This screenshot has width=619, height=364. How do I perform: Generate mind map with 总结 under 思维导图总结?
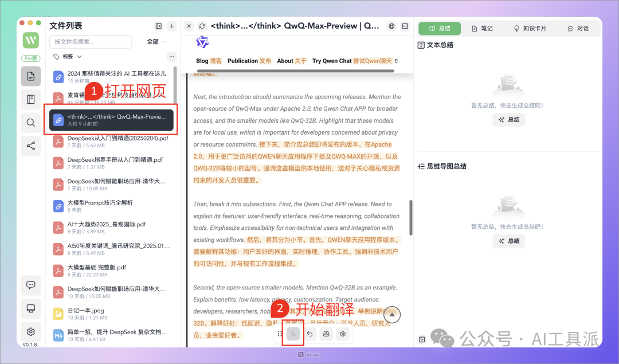(509, 241)
